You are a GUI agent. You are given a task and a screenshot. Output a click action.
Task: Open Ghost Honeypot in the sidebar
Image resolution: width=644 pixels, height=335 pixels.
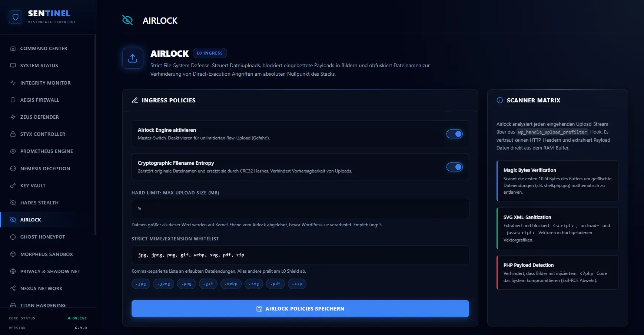[48, 237]
